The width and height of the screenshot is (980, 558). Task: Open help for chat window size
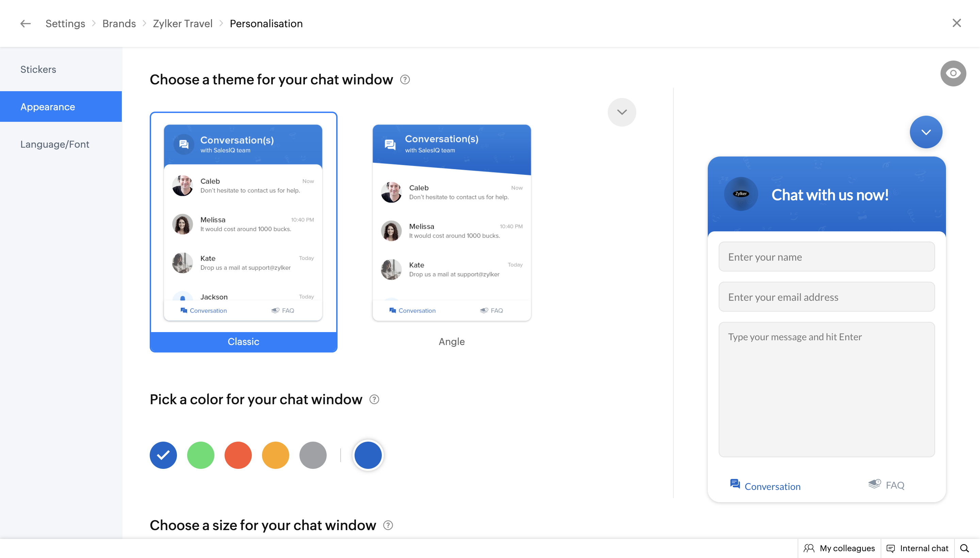(388, 525)
